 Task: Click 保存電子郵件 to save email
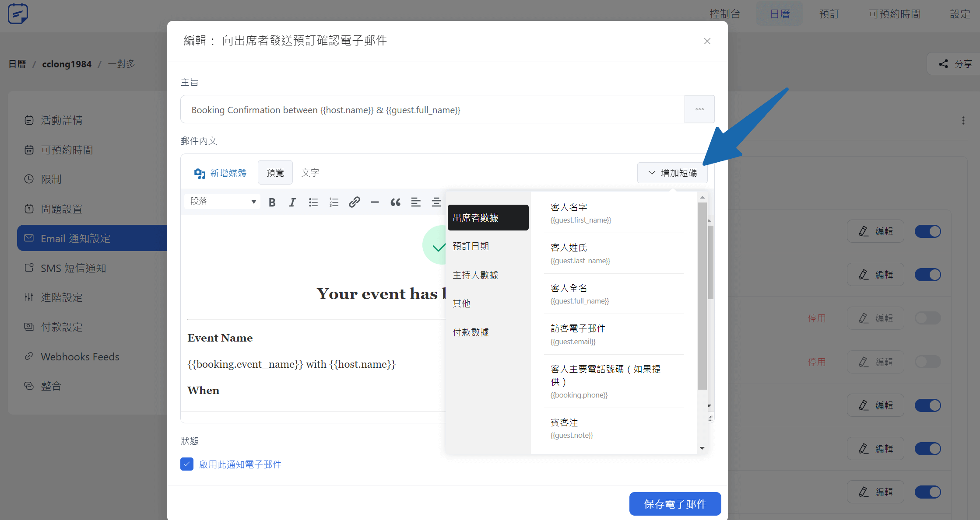(675, 504)
